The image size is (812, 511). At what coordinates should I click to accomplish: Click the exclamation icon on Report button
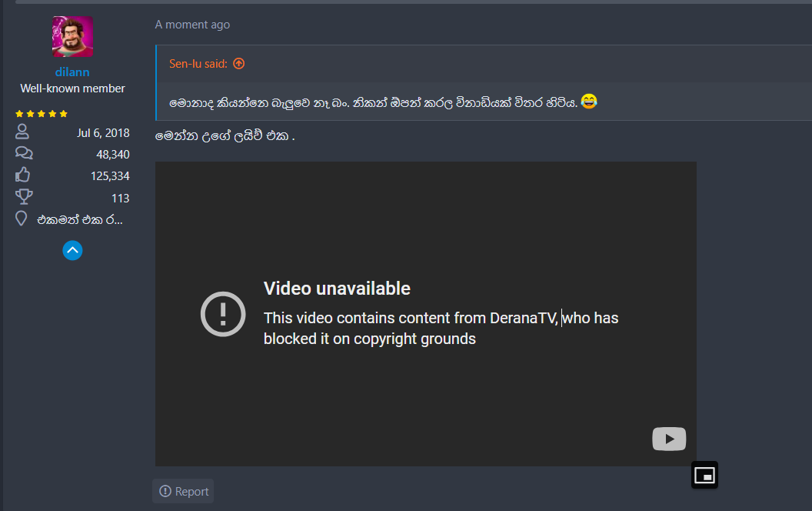click(x=165, y=491)
